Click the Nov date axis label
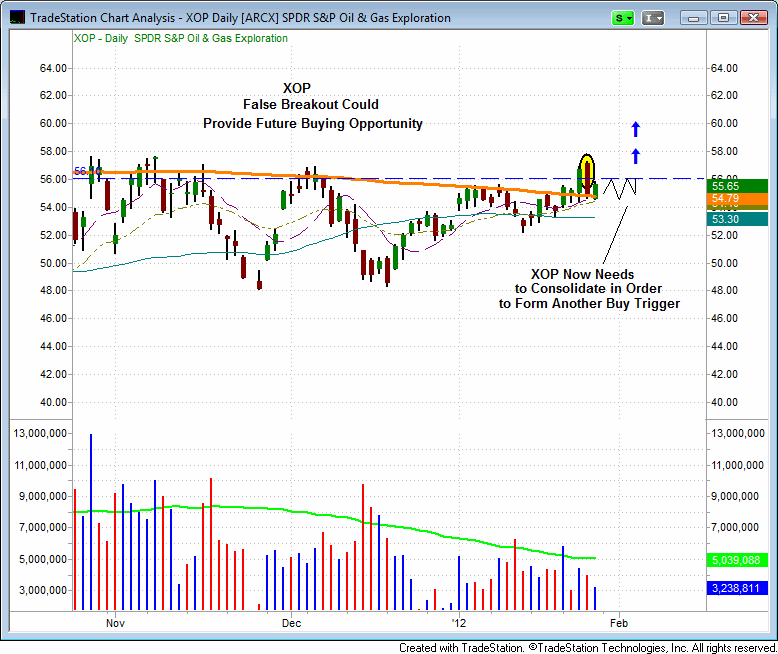The height and width of the screenshot is (654, 778). [x=115, y=623]
